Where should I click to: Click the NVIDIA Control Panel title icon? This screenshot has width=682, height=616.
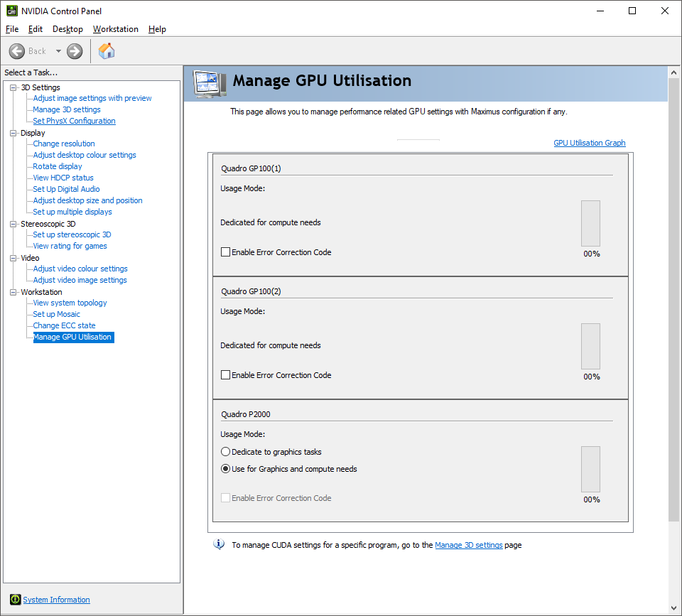click(x=12, y=11)
